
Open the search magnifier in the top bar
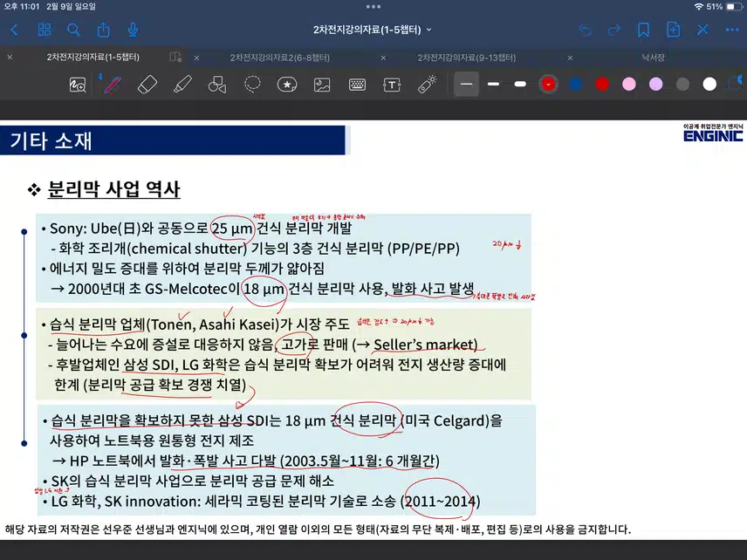click(x=73, y=30)
